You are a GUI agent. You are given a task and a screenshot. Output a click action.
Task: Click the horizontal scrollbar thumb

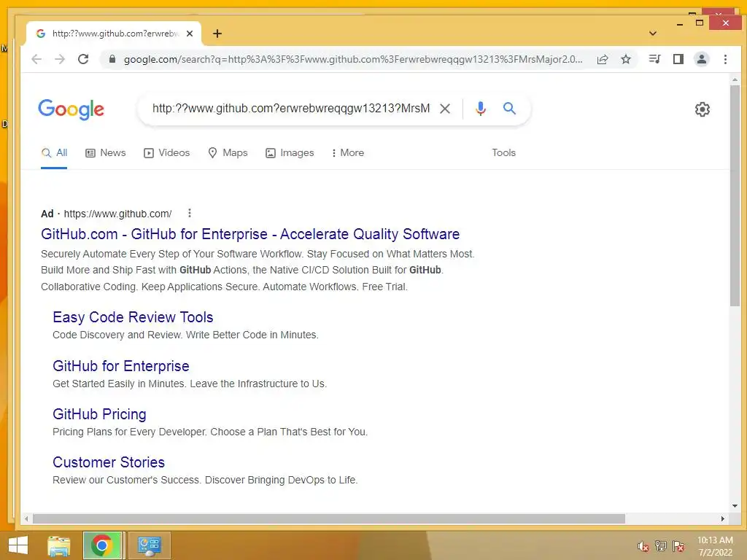point(329,518)
